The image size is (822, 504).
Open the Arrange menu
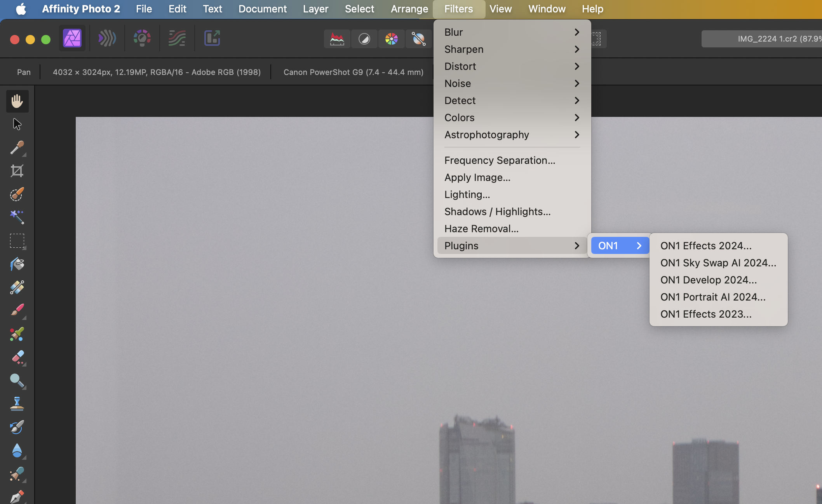point(409,9)
